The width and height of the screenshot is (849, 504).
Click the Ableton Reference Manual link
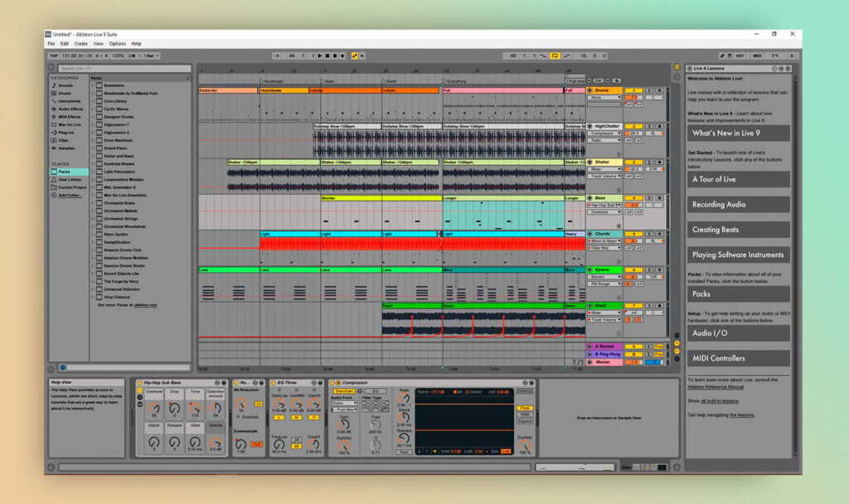pos(716,387)
